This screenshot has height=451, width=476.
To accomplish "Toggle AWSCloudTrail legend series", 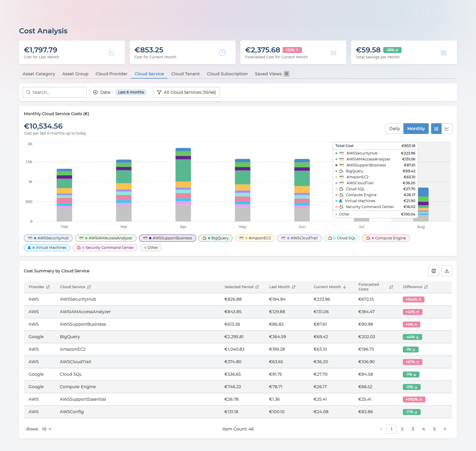I will click(x=299, y=238).
